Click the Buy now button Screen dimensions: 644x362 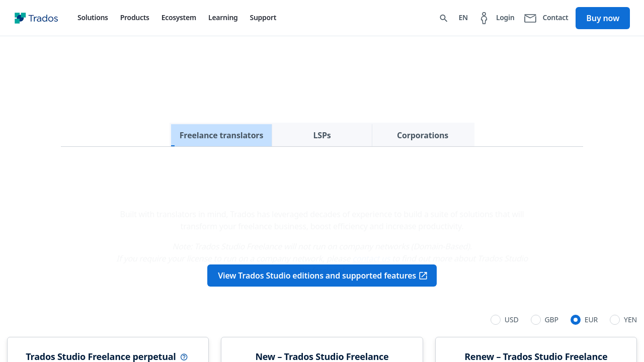point(603,18)
